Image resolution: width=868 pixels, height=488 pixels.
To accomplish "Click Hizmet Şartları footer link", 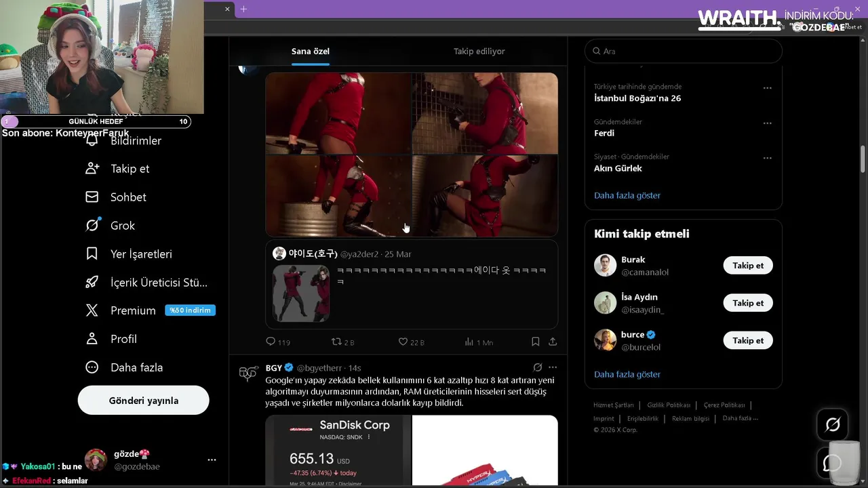I will click(x=614, y=405).
